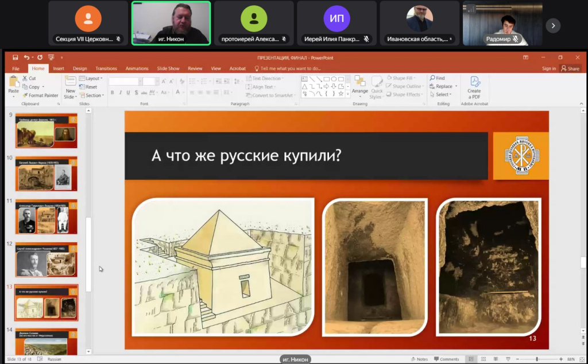588x364 pixels.
Task: Toggle bold formatting in Font group
Action: pos(113,92)
